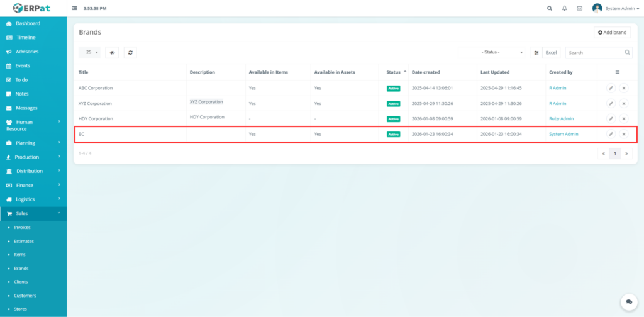Expand Planning menu

pyautogui.click(x=33, y=143)
